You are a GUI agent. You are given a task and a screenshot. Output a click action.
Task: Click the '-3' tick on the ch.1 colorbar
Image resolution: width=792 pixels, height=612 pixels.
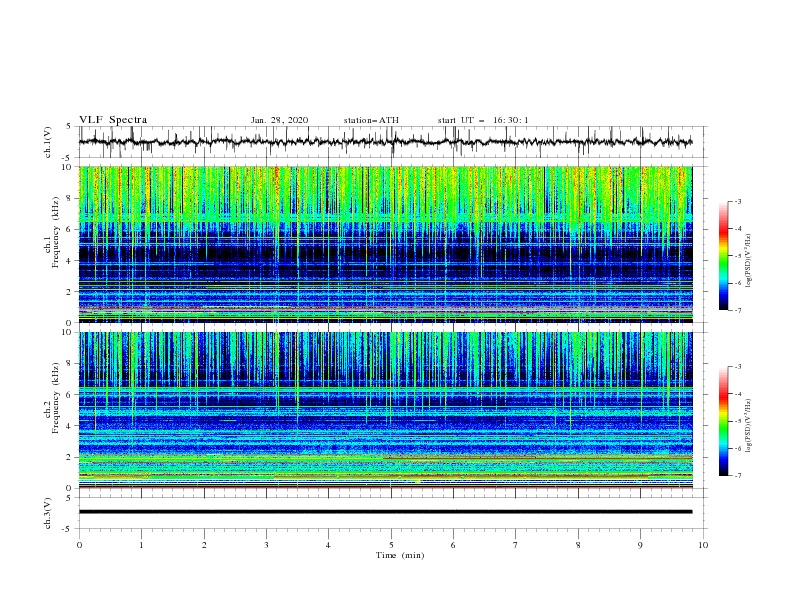pos(737,201)
